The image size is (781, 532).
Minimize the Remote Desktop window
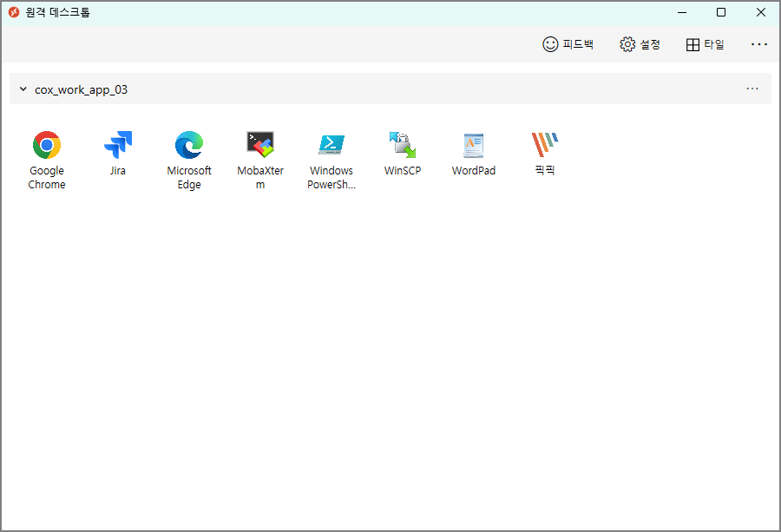coord(682,12)
